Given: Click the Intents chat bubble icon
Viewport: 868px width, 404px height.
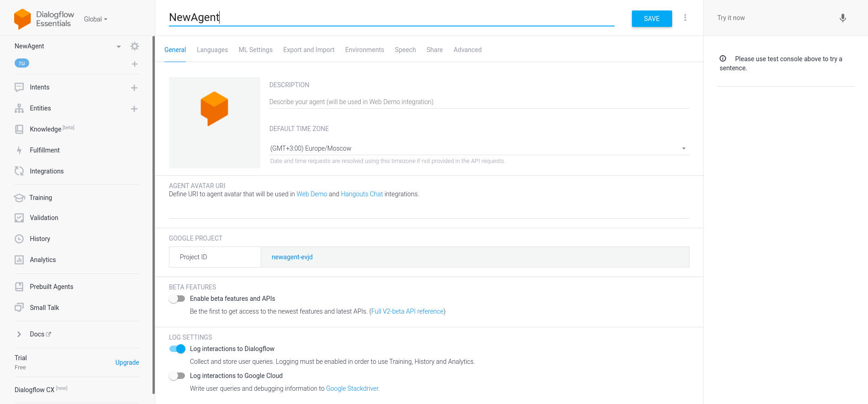Looking at the screenshot, I should [19, 87].
